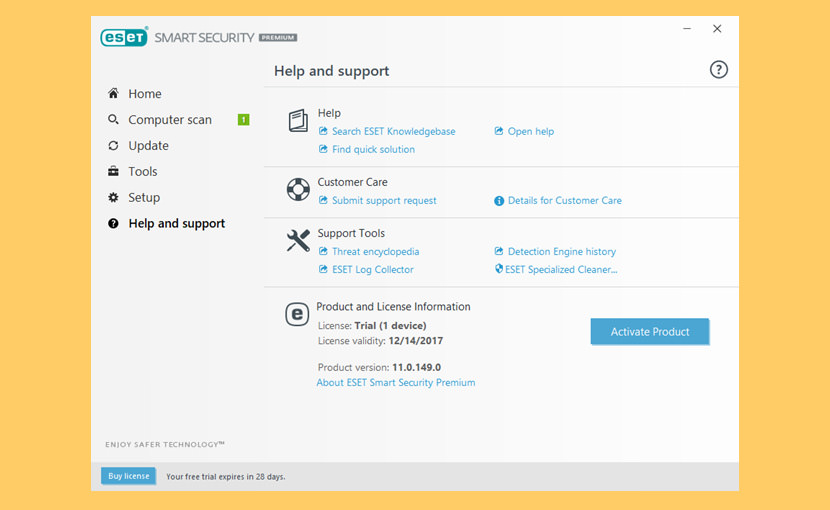Click the Support Tools wrench and screwdriver icon

[x=298, y=240]
